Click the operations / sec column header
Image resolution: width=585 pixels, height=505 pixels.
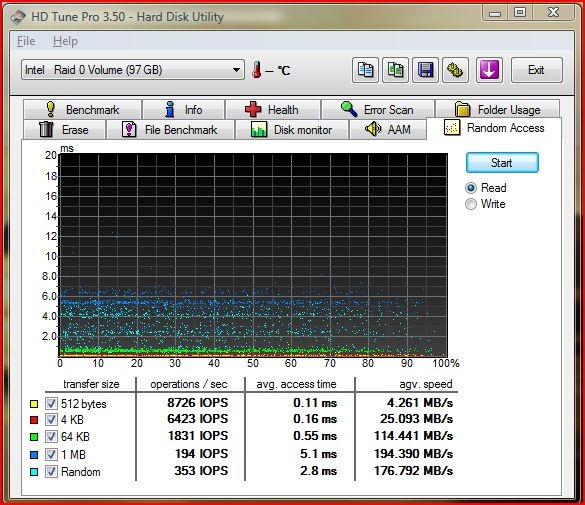[x=189, y=384]
